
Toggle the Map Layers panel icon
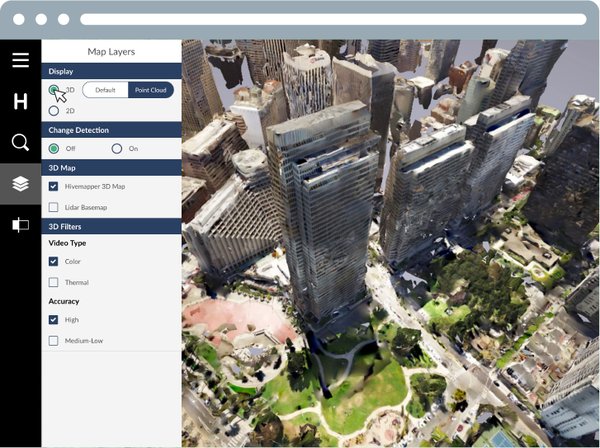[20, 184]
